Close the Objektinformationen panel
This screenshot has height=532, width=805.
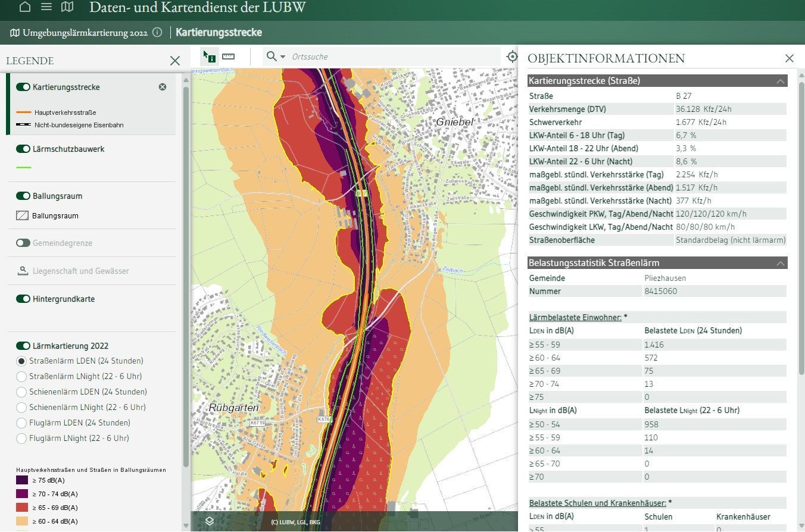[x=790, y=58]
